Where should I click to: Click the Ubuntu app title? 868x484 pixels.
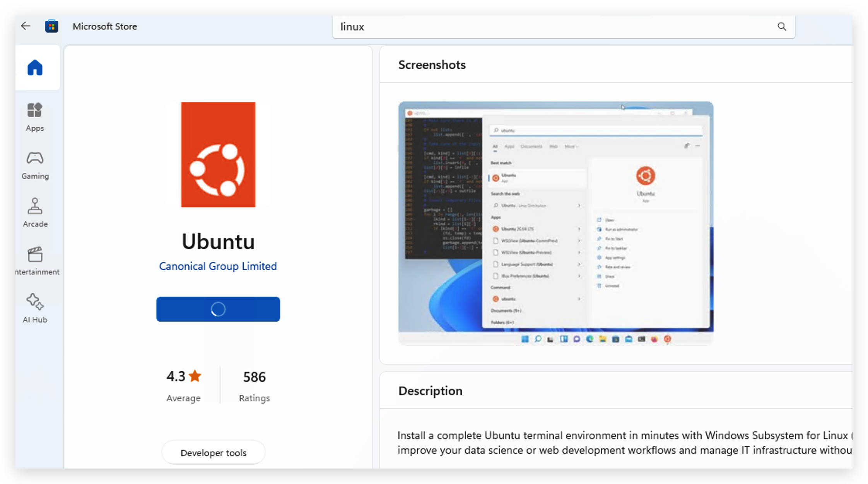[x=218, y=242]
